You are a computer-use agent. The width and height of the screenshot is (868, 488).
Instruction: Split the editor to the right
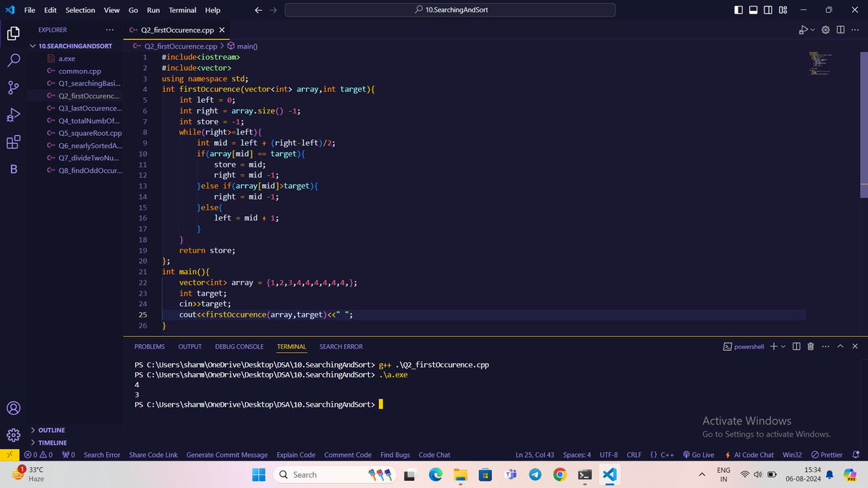click(x=841, y=30)
